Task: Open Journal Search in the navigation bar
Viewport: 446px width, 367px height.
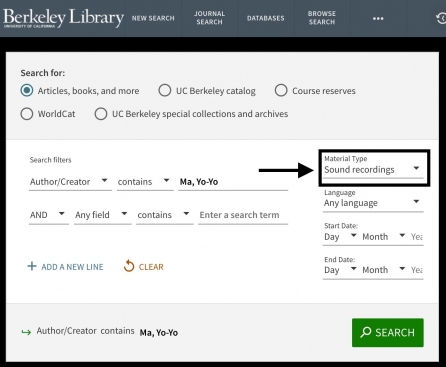Action: click(x=209, y=18)
